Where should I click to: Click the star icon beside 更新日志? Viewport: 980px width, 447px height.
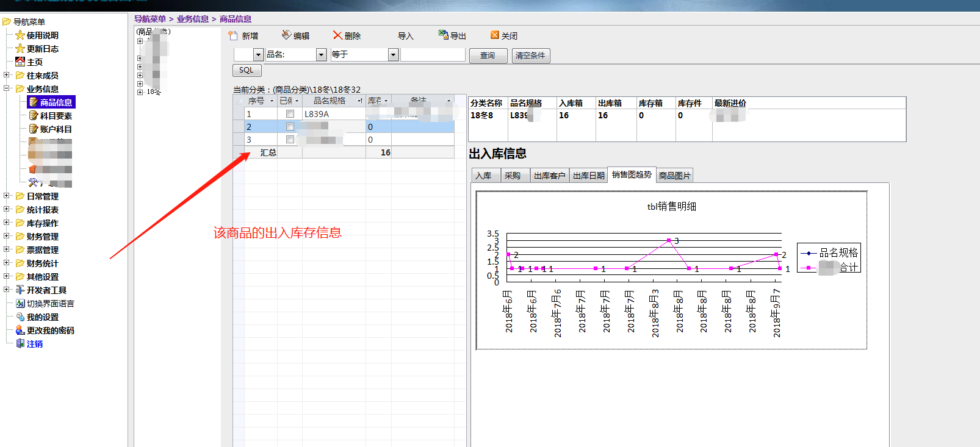coord(20,49)
